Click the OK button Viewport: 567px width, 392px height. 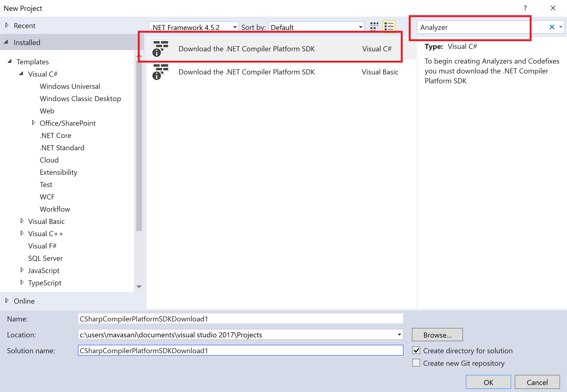pos(488,382)
